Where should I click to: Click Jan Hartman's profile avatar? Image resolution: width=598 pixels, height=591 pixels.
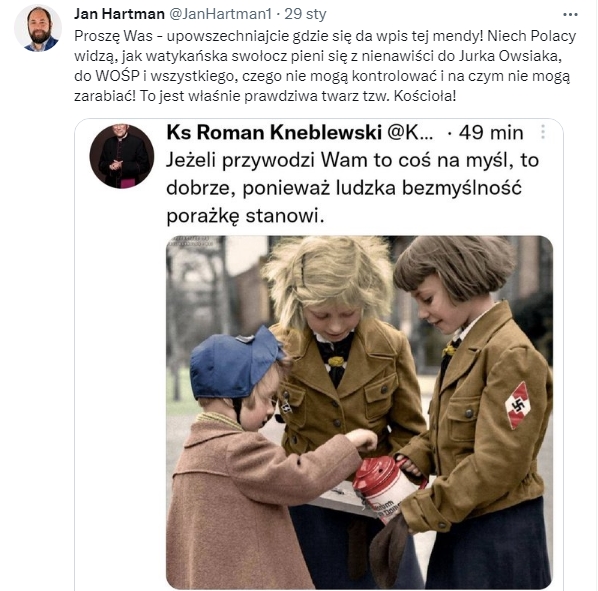(x=38, y=28)
